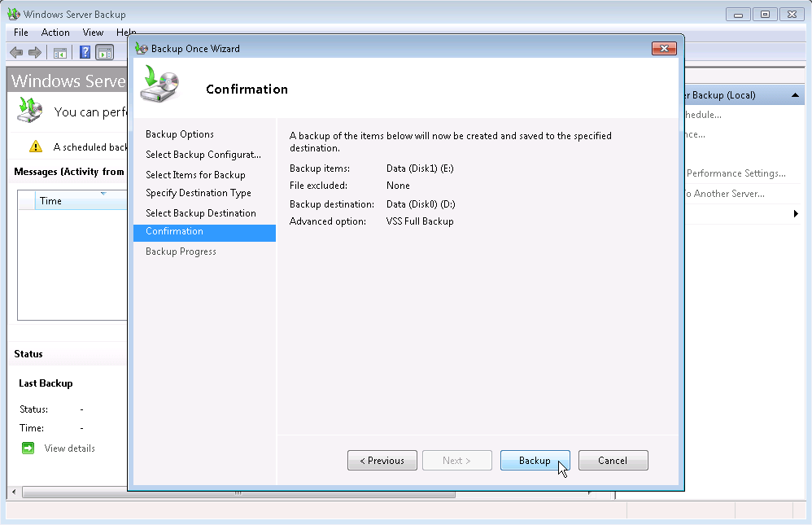Viewport: 812px width, 525px height.
Task: Click the Show/Hide Console Tree toolbar icon
Action: coord(59,52)
